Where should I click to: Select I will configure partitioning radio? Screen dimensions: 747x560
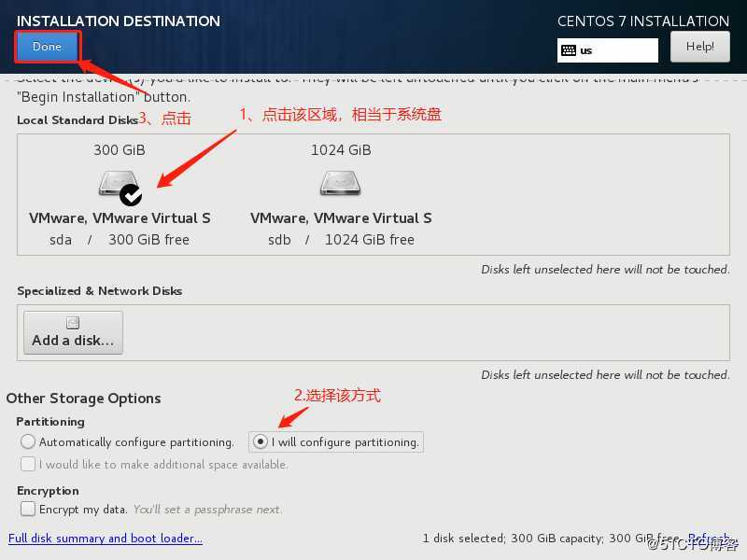261,441
